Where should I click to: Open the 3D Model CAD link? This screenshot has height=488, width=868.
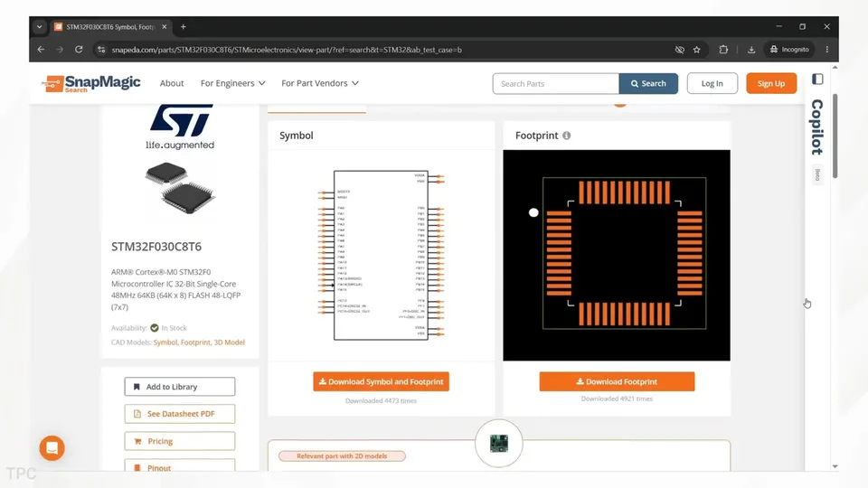(229, 343)
